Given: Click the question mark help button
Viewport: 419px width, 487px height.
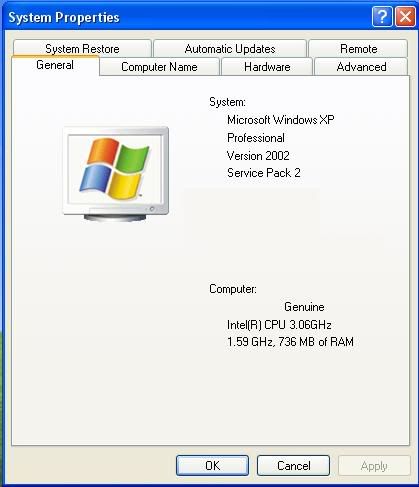Looking at the screenshot, I should (382, 17).
